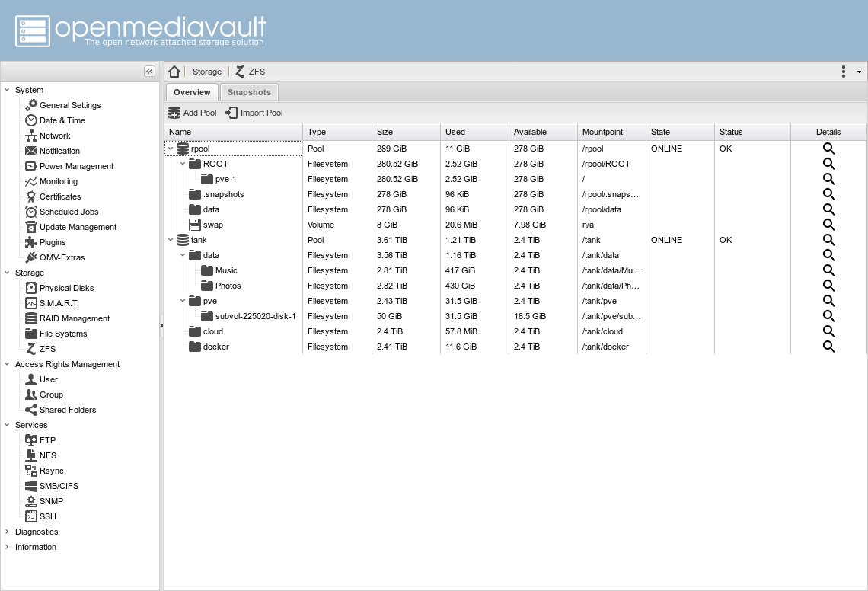Open Physical Disks page

point(66,288)
